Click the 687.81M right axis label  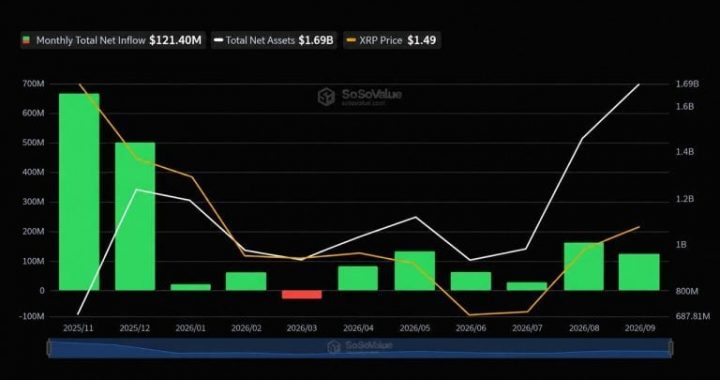pos(693,316)
